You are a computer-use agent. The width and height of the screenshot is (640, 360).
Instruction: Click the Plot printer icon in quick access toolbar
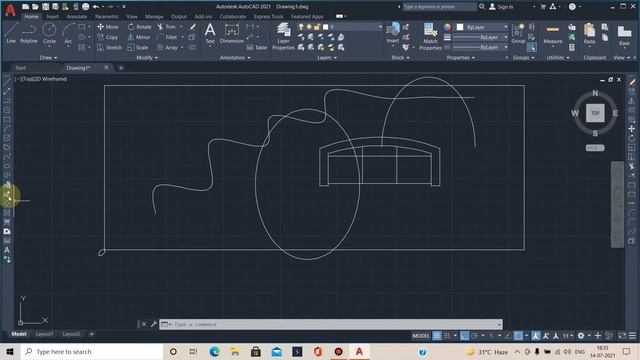[x=85, y=7]
